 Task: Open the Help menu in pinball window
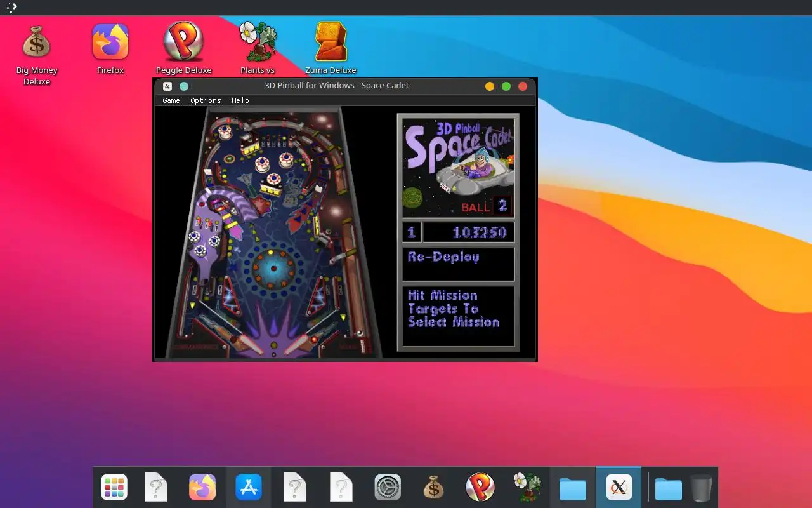pos(240,100)
